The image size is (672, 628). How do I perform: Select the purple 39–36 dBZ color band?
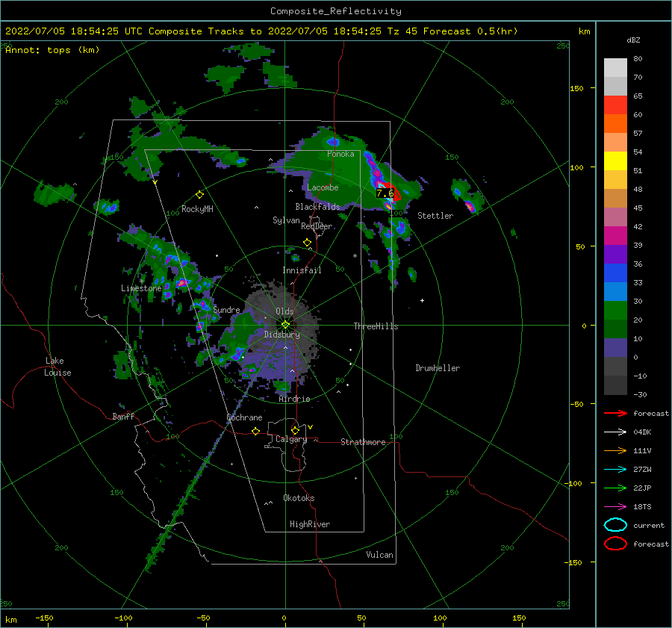[x=615, y=255]
